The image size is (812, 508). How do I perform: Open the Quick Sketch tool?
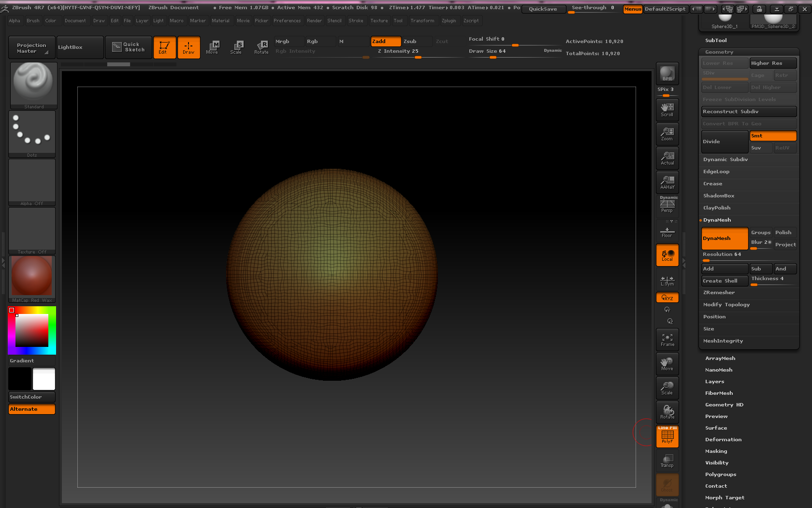[x=129, y=47]
